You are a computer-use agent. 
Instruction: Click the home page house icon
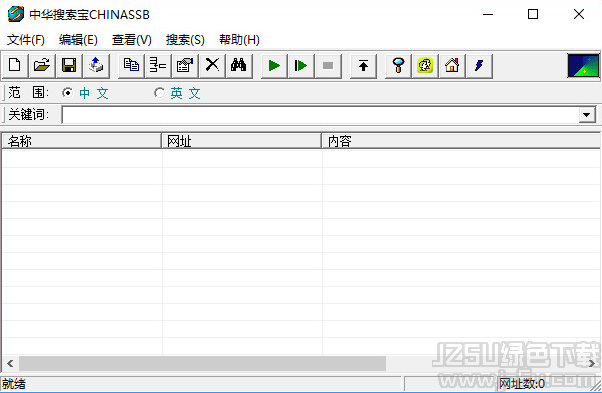pos(452,66)
